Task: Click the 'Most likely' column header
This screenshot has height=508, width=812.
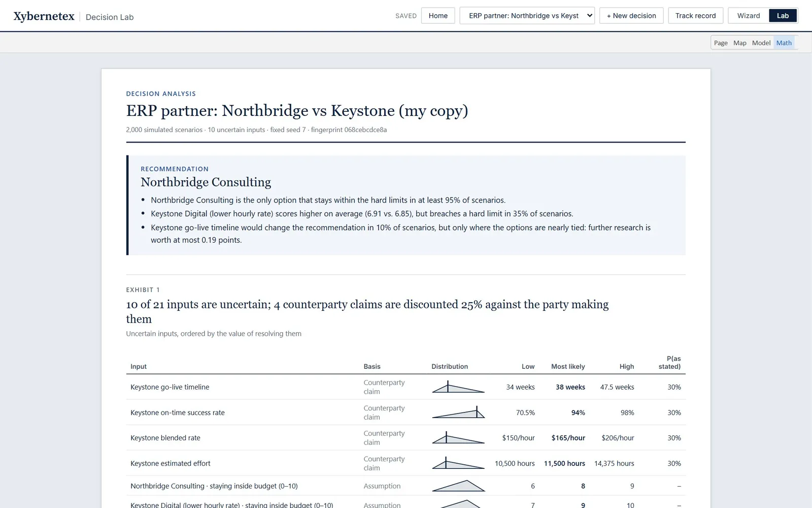Action: pos(568,366)
